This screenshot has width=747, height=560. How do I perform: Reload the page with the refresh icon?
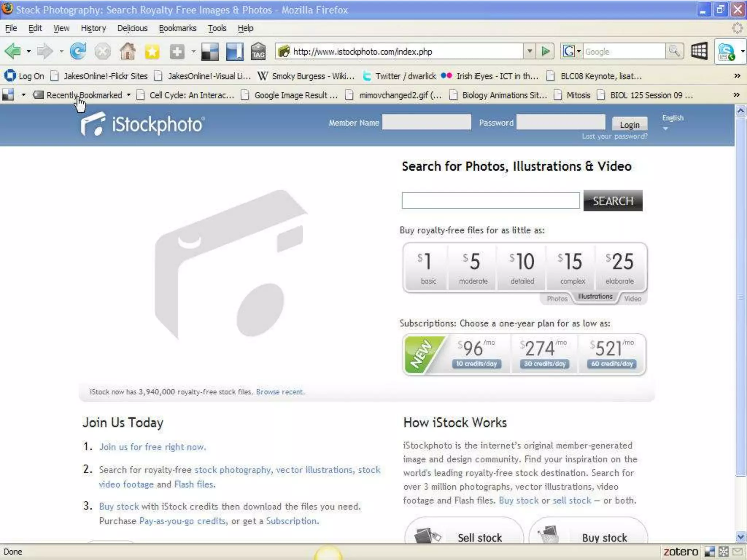coord(78,51)
